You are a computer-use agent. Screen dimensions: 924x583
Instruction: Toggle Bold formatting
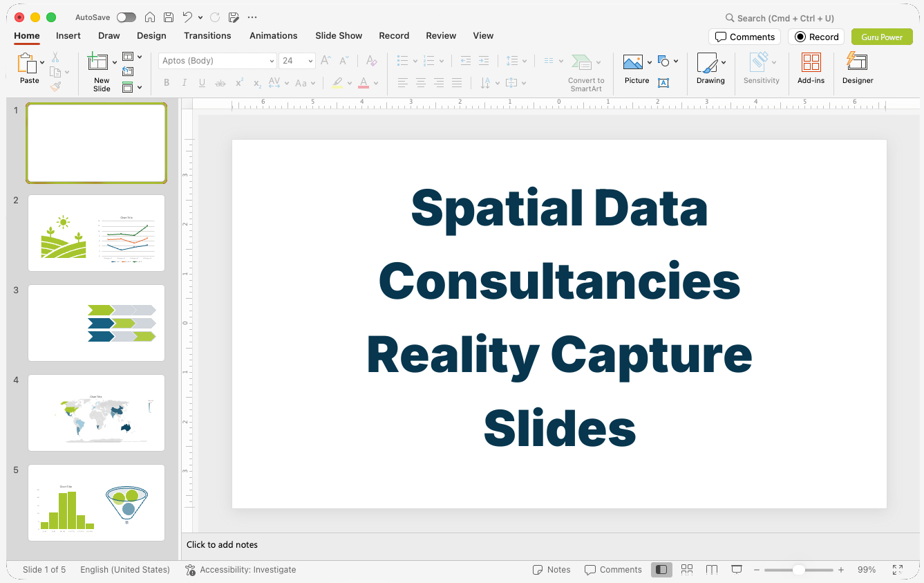tap(167, 83)
